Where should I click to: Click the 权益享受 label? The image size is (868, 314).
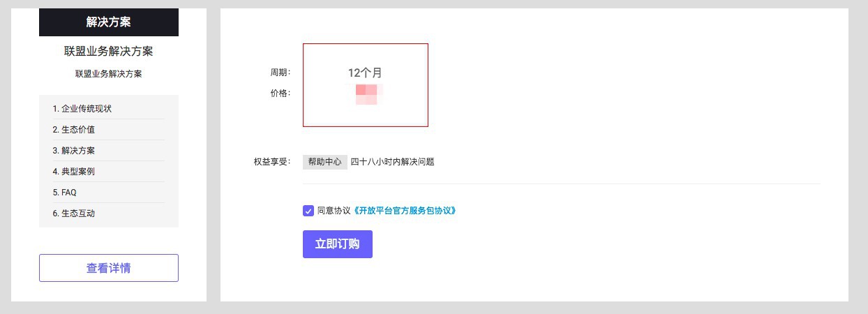tap(272, 162)
